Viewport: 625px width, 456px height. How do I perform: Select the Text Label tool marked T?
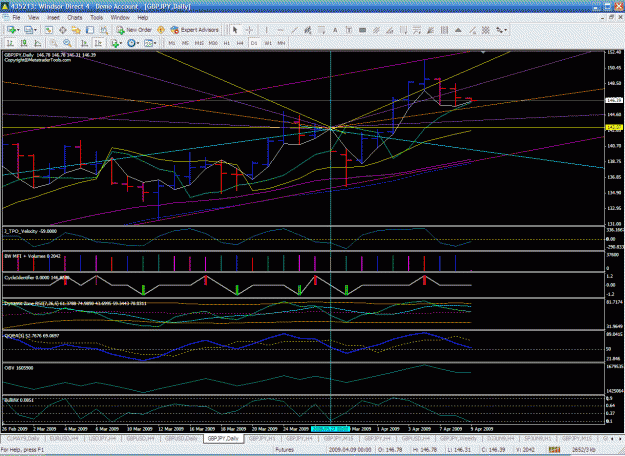pyautogui.click(x=349, y=30)
